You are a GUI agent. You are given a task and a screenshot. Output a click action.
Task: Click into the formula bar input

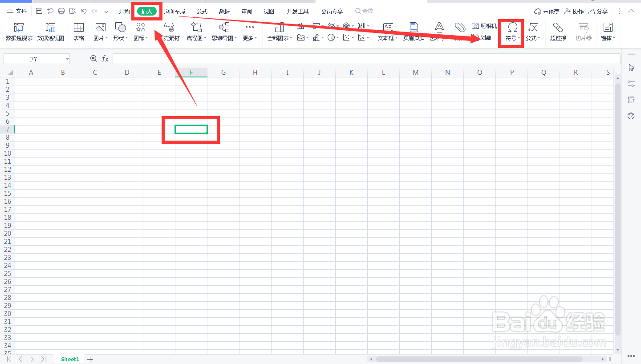366,59
